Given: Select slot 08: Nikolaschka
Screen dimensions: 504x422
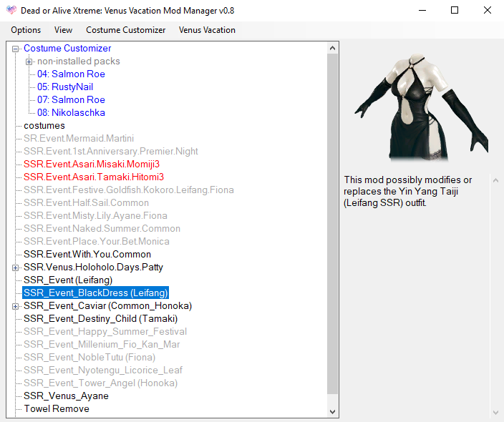Looking at the screenshot, I should (71, 112).
